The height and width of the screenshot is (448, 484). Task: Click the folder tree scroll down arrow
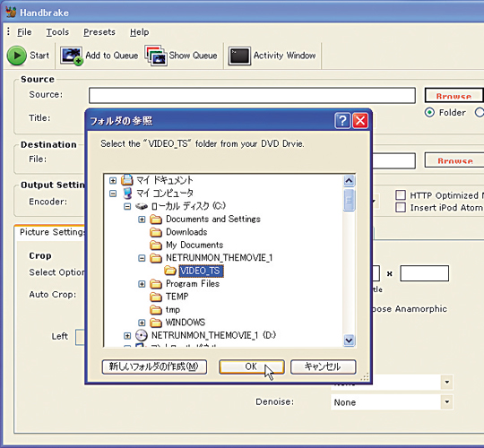coord(350,340)
